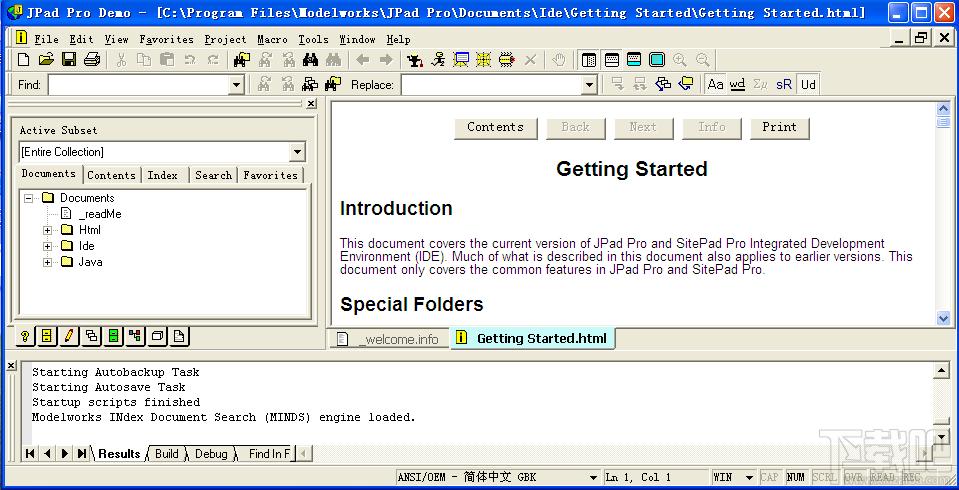Screen dimensions: 959x490
Task: Toggle the Aa match case option
Action: 715,84
